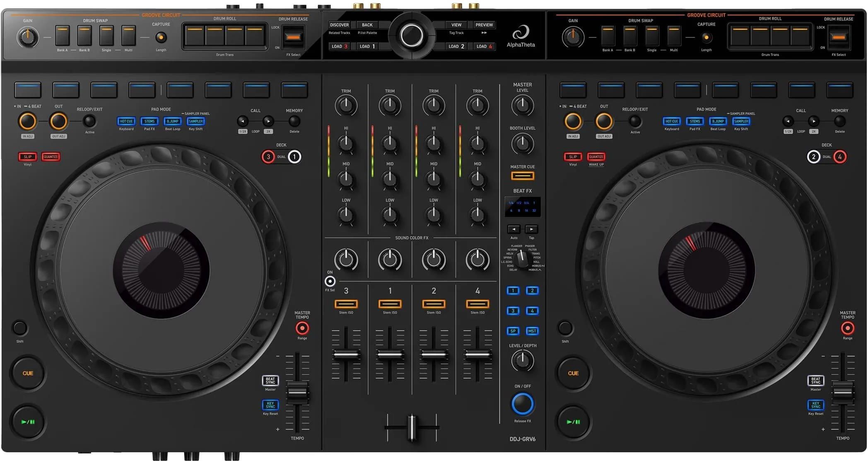Click Beat FX left arrow Auto button
This screenshot has height=461, width=868.
514,229
